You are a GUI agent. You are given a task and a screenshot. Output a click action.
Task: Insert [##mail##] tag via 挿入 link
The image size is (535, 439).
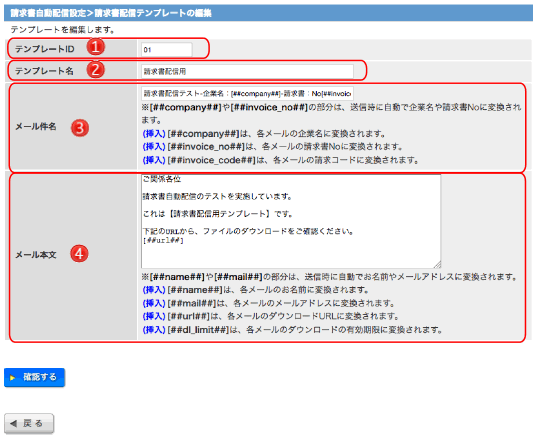154,303
